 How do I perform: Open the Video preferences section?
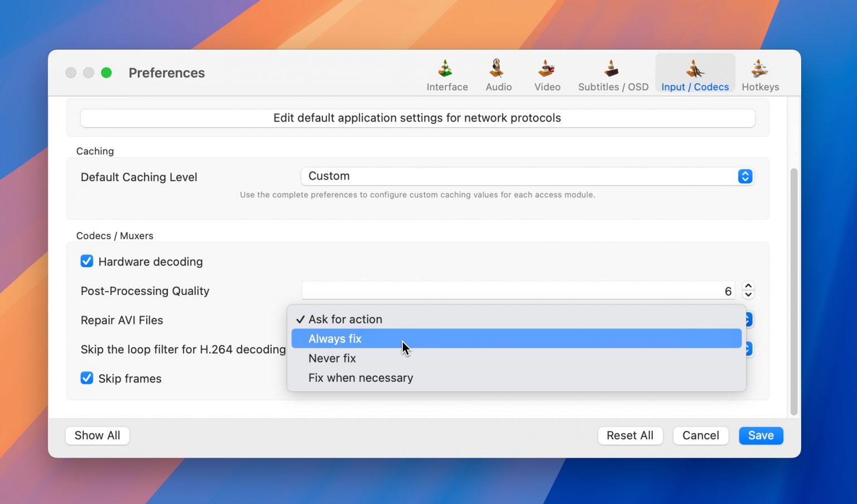pyautogui.click(x=546, y=72)
